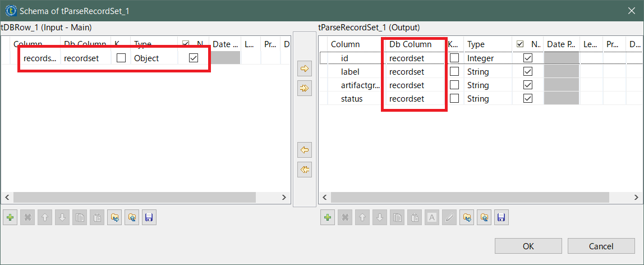Copy selected columns to input with single left arrow

(x=304, y=150)
